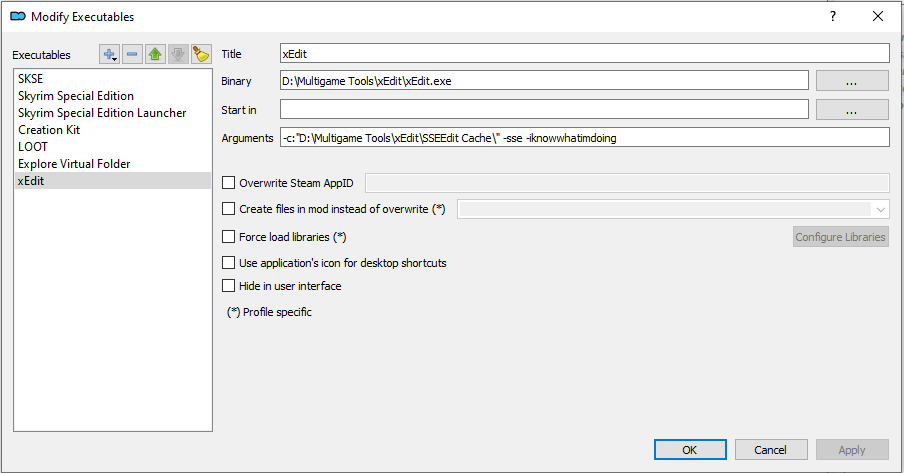Image resolution: width=904 pixels, height=473 pixels.
Task: Click the grayed move down arrow icon
Action: click(x=178, y=54)
